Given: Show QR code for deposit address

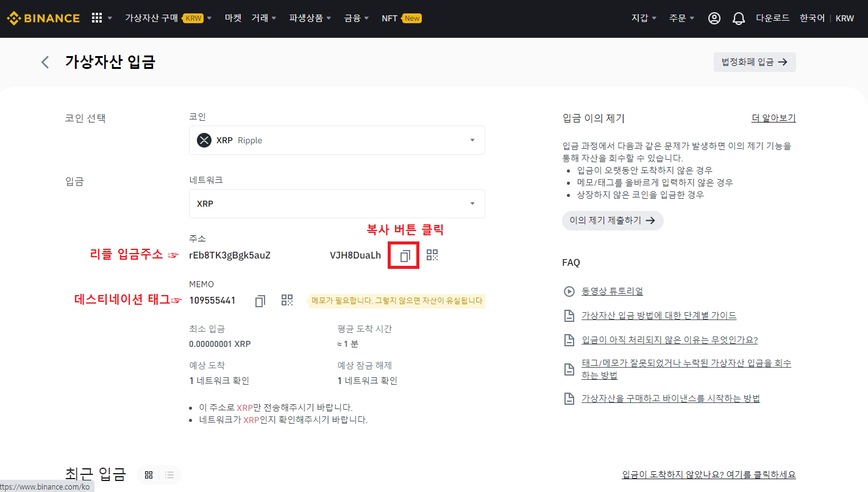Looking at the screenshot, I should coord(432,255).
